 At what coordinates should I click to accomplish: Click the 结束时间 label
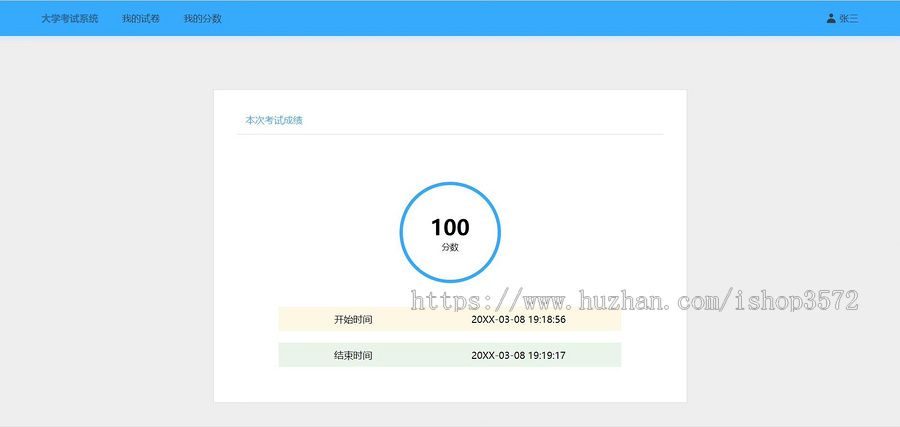(353, 355)
